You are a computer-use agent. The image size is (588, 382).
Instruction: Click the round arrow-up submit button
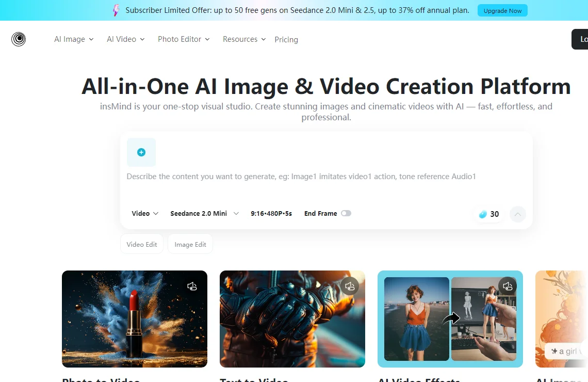tap(517, 214)
